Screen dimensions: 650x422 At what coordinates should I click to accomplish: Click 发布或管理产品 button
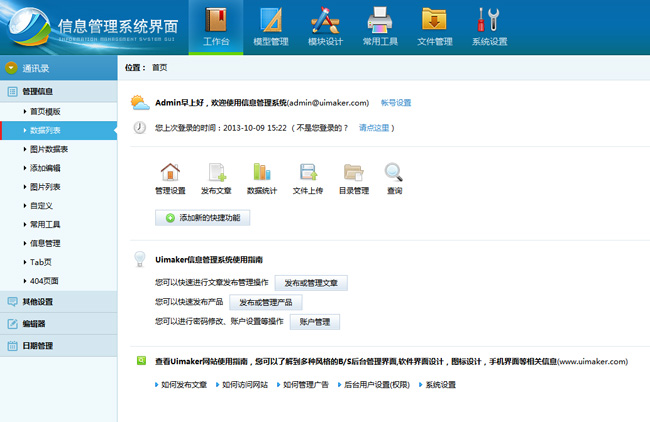click(265, 302)
